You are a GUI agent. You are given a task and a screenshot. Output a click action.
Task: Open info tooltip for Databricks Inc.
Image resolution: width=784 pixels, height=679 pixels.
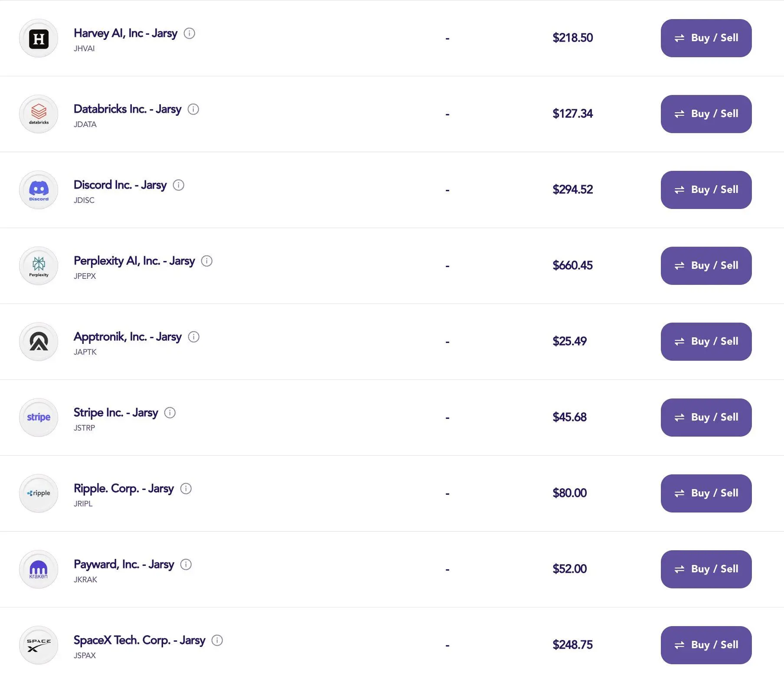(x=193, y=109)
